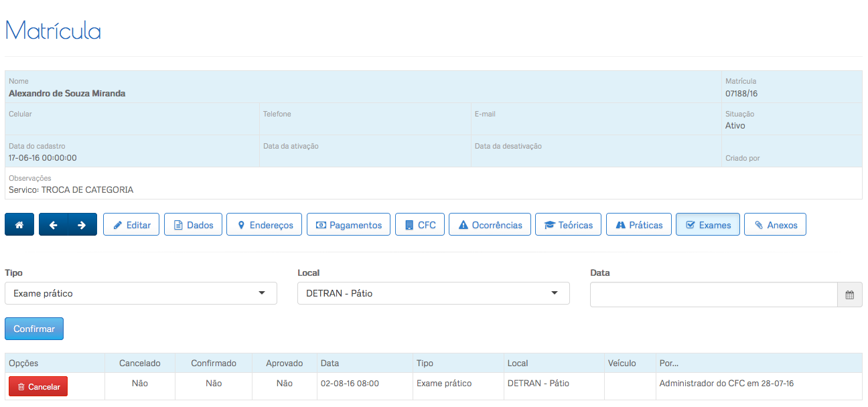
Task: Open Pagamentos with the money icon
Action: 348,225
